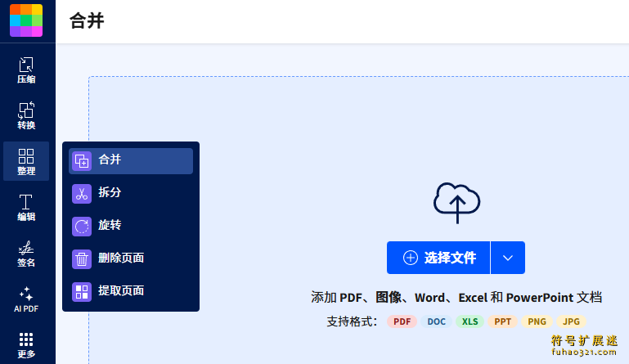Click the cloud upload icon
The image size is (629, 364).
pyautogui.click(x=457, y=203)
